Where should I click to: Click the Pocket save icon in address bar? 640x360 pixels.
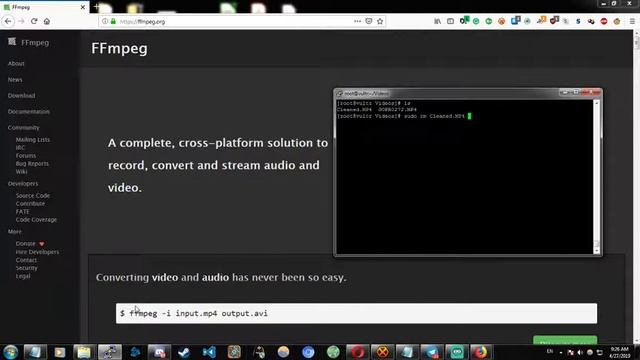[x=369, y=21]
